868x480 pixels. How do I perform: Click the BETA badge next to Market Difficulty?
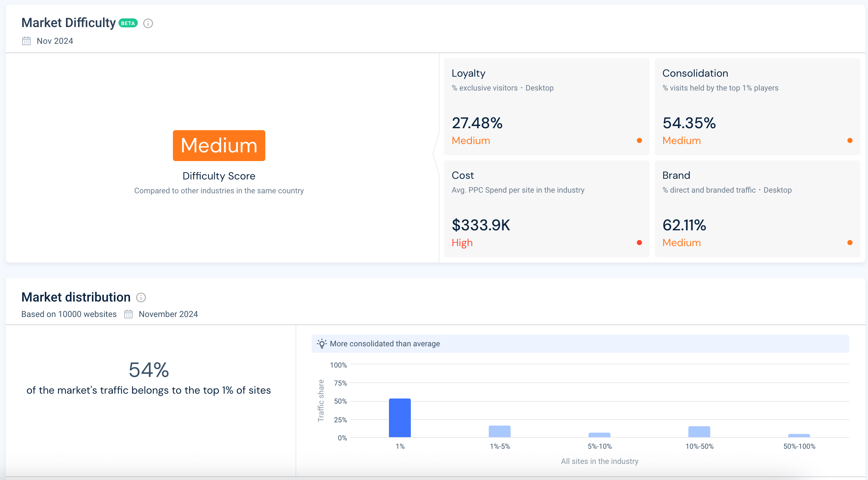coord(128,23)
